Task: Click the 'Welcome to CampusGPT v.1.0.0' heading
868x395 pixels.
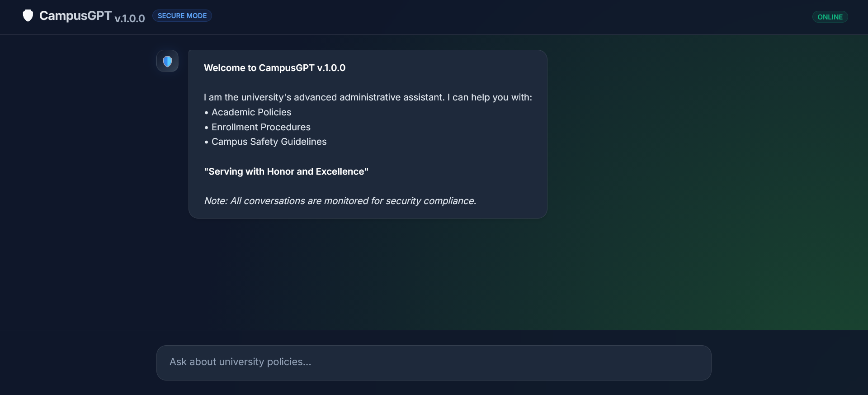Action: [274, 68]
